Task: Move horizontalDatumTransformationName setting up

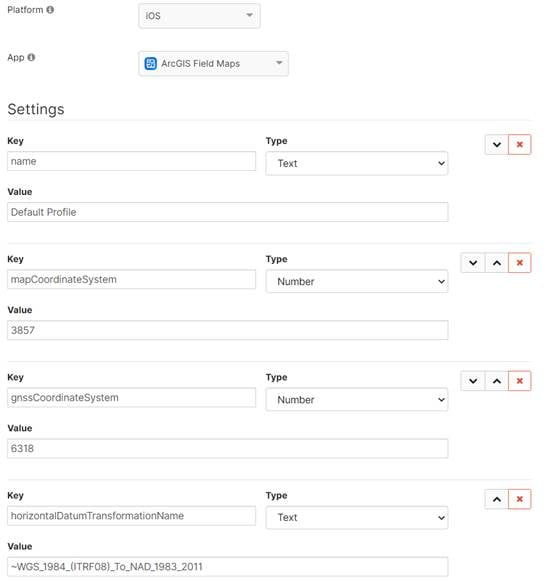Action: pos(497,500)
